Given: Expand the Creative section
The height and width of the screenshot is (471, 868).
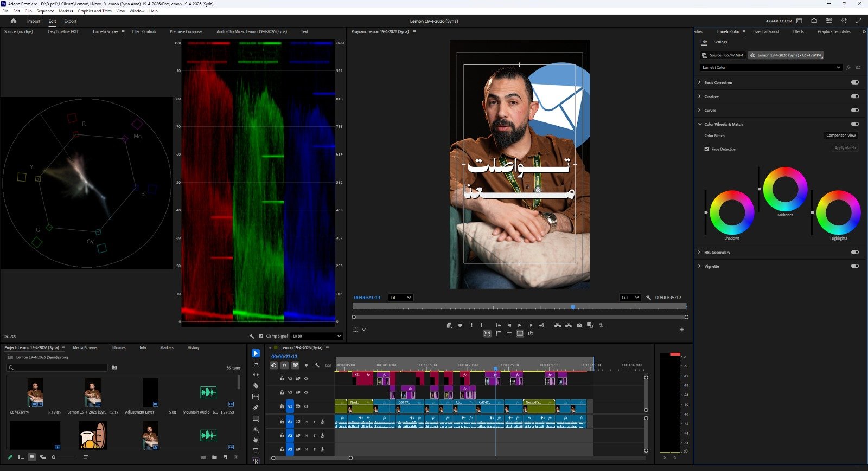Looking at the screenshot, I should (699, 96).
